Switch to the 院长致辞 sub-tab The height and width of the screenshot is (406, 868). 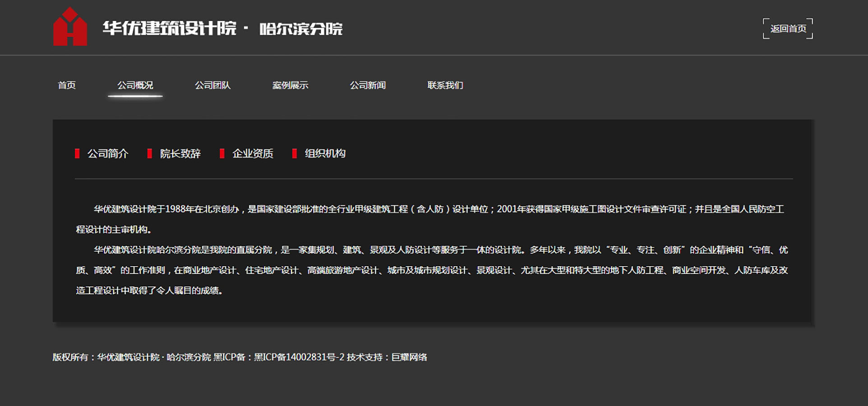(x=180, y=154)
